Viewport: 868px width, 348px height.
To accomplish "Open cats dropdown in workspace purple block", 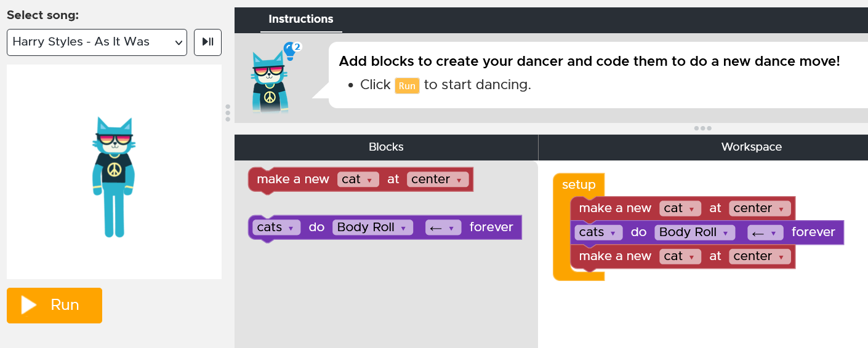I will (x=598, y=232).
